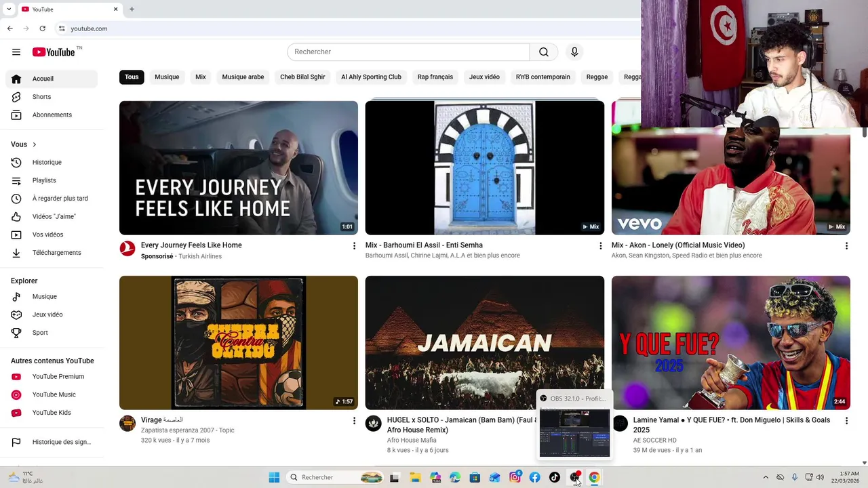Open the Virage video thumbnail
Screen dimensions: 868x488
[x=239, y=342]
